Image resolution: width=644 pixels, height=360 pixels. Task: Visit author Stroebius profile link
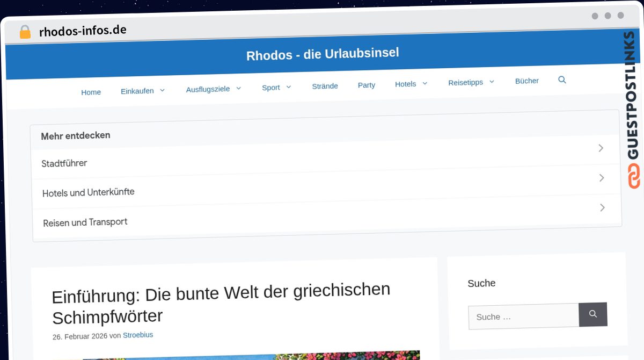click(138, 335)
